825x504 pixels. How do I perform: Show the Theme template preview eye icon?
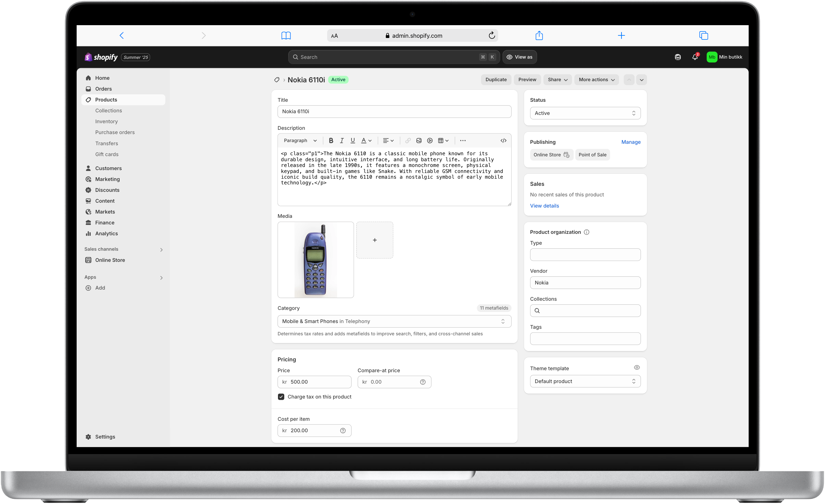point(637,367)
